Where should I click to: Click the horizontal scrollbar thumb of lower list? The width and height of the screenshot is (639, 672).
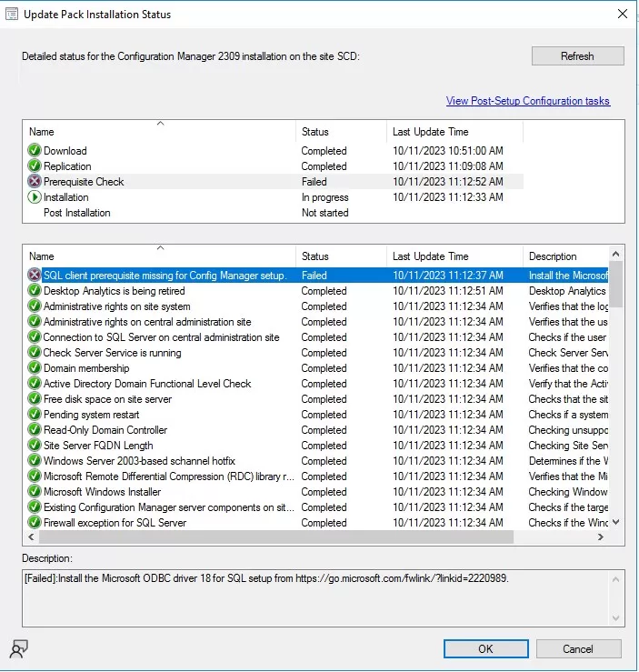pos(276,537)
